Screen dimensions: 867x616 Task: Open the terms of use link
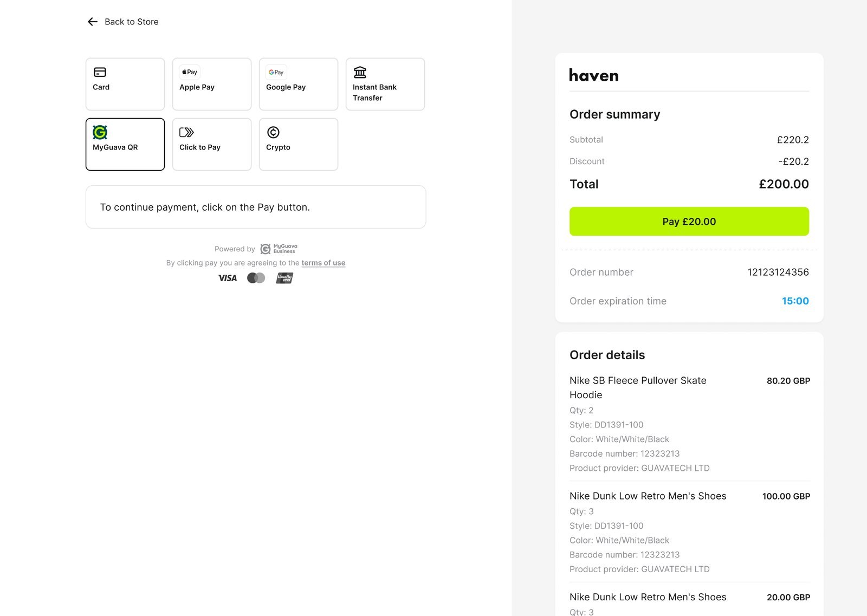pyautogui.click(x=323, y=263)
